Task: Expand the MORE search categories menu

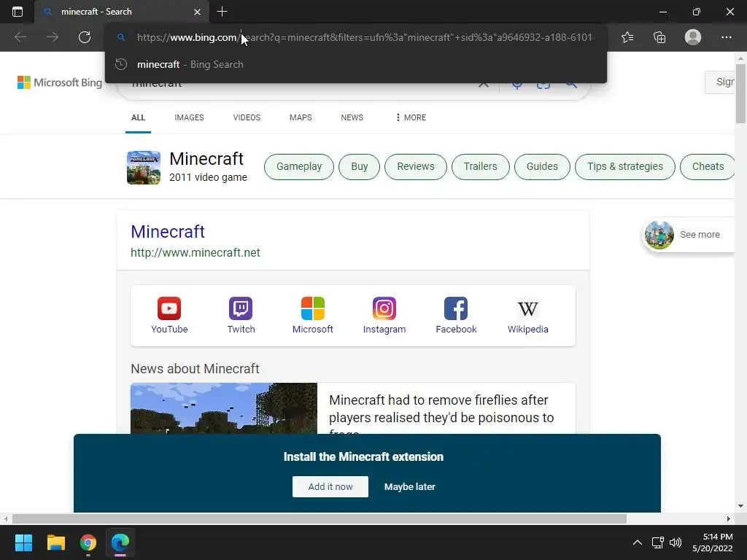Action: (411, 117)
